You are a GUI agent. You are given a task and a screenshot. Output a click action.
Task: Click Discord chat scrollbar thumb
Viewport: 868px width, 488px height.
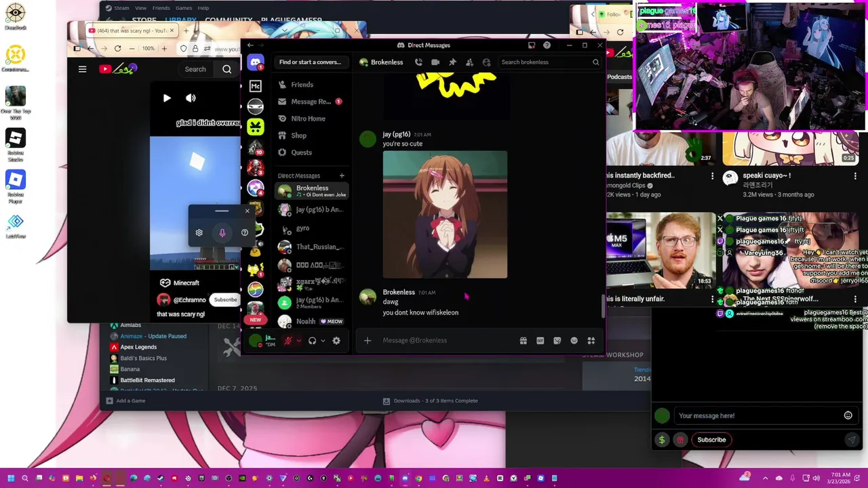pos(602,306)
